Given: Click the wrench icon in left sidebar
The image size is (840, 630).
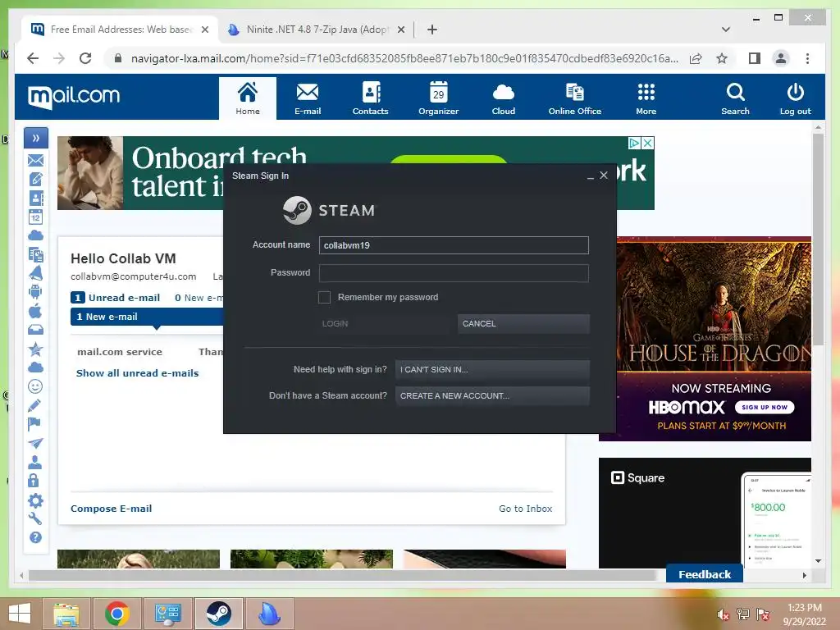Looking at the screenshot, I should point(35,518).
